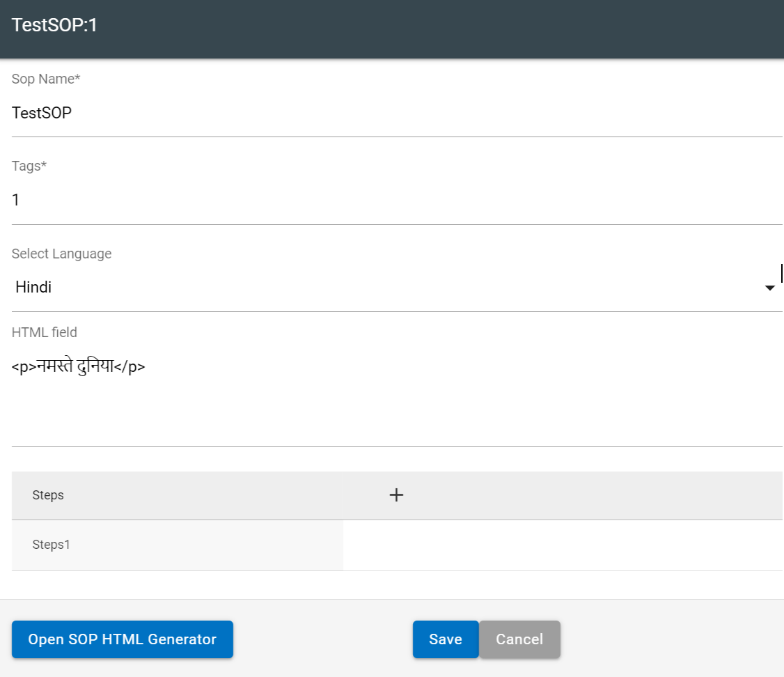Screen dimensions: 784x677
Task: Click the tag value 1
Action: [x=15, y=200]
